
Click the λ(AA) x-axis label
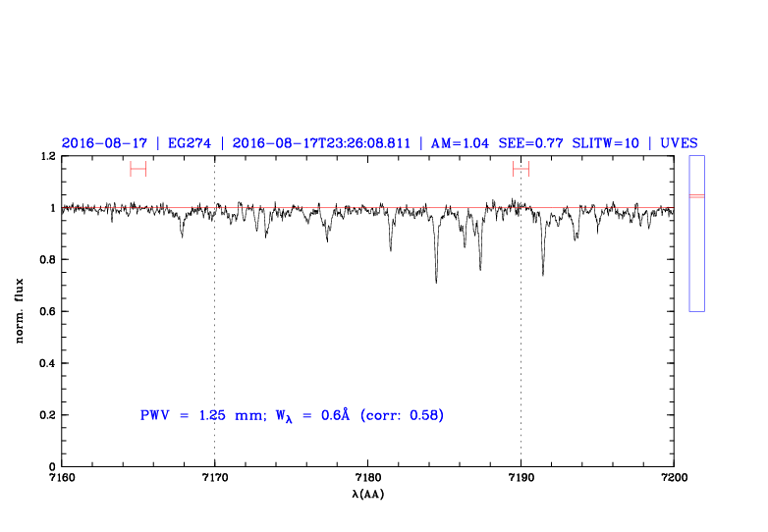[367, 494]
